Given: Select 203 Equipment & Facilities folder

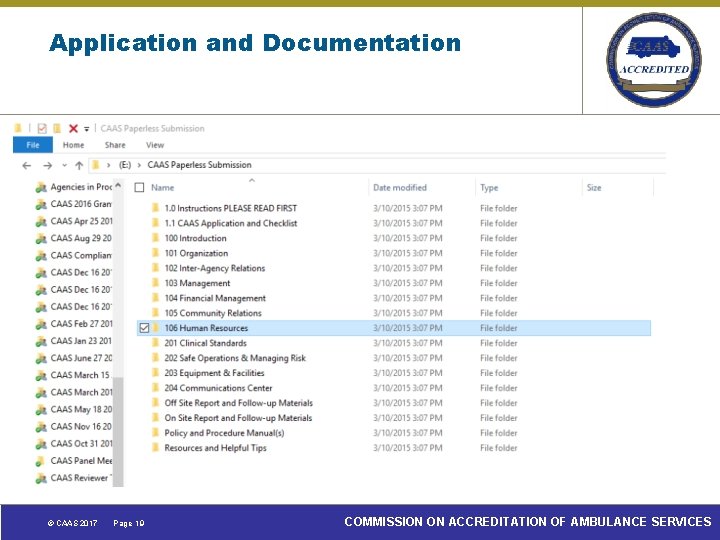Looking at the screenshot, I should tap(214, 373).
